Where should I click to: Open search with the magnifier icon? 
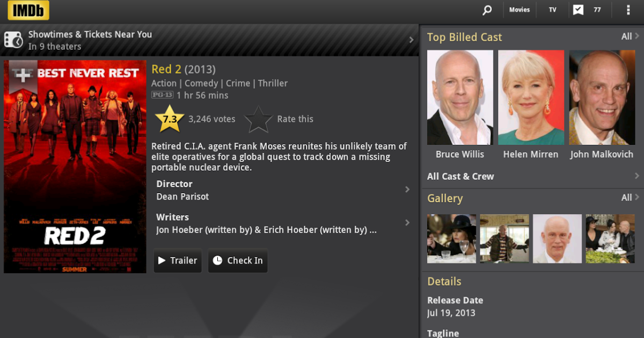[487, 10]
